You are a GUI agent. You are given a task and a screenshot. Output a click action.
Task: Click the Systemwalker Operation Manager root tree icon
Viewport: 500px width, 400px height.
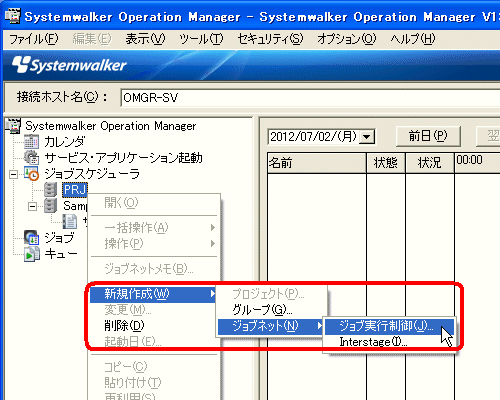[13, 125]
